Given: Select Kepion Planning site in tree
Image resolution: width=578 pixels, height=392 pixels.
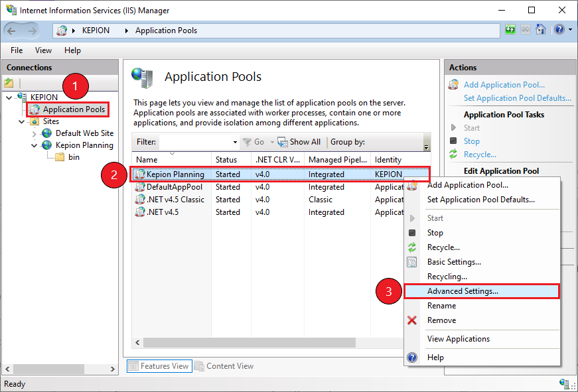Looking at the screenshot, I should click(84, 145).
